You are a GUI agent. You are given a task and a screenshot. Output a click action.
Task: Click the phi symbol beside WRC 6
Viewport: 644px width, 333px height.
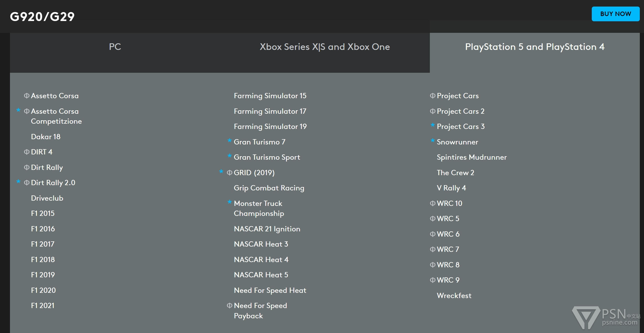[432, 234]
